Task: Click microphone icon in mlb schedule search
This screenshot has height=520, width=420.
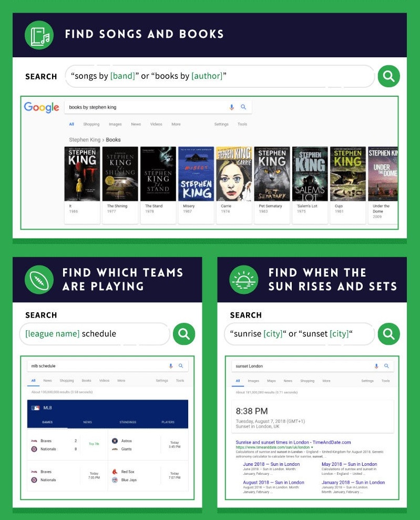Action: [x=171, y=366]
